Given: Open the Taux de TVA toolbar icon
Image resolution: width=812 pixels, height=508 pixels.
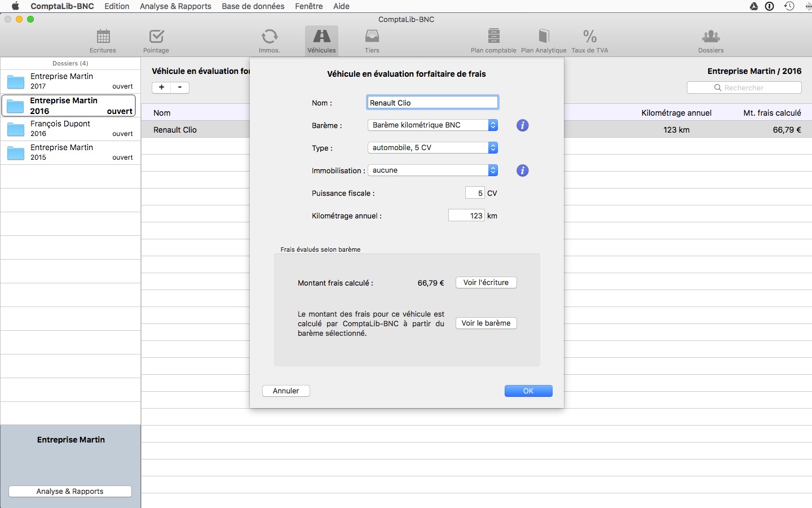Looking at the screenshot, I should click(590, 41).
